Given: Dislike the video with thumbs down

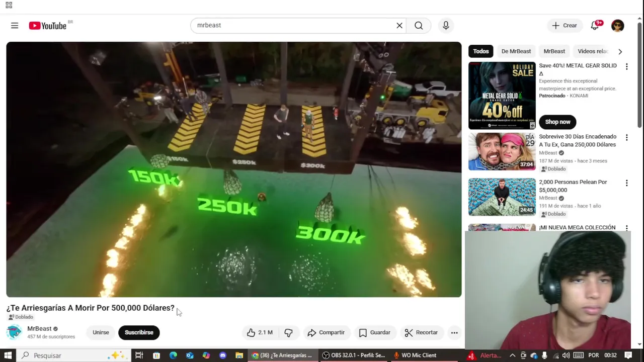Looking at the screenshot, I should pos(289,332).
